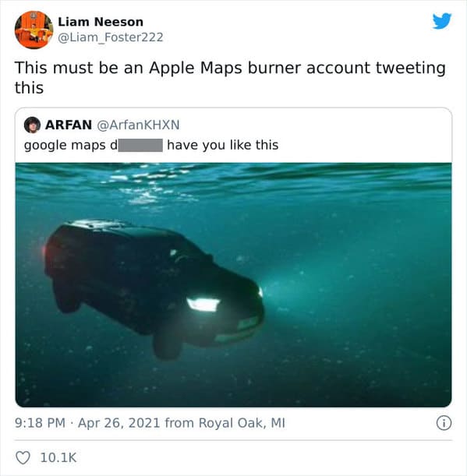The image size is (467, 476).
Task: Open the underwater car image
Action: point(233,285)
